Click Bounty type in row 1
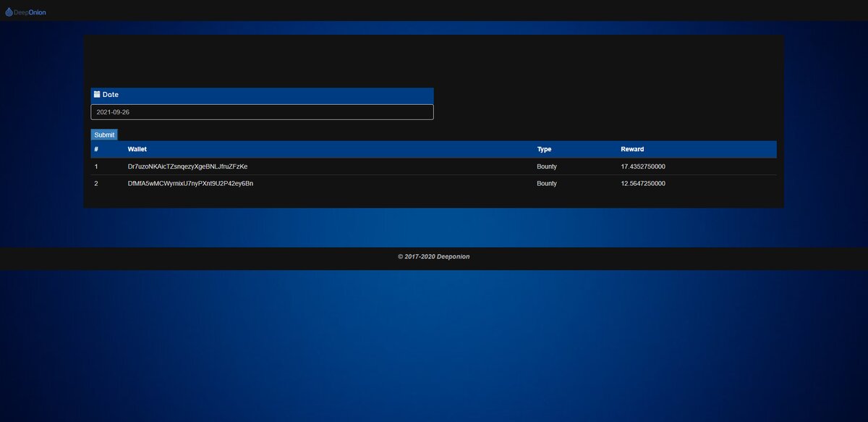Screen dimensions: 868x422 coord(547,166)
